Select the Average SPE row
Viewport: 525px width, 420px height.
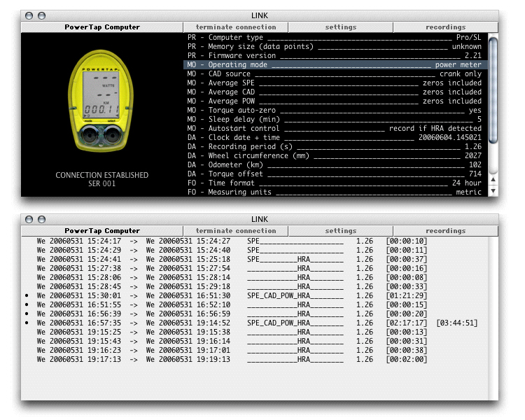[335, 83]
